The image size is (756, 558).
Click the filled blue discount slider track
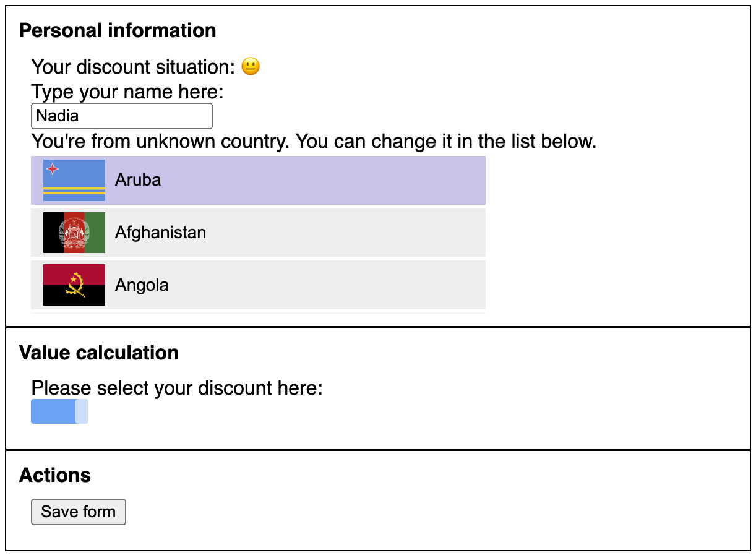[53, 412]
